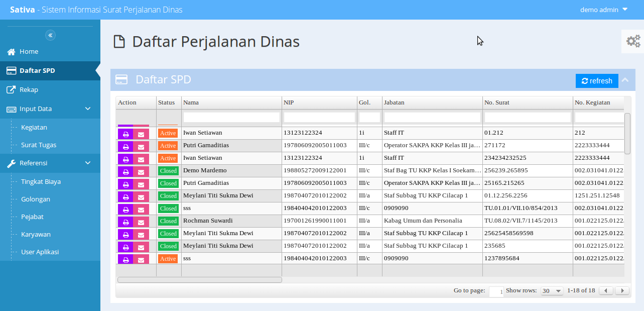Open the demo admin user dropdown

point(604,10)
